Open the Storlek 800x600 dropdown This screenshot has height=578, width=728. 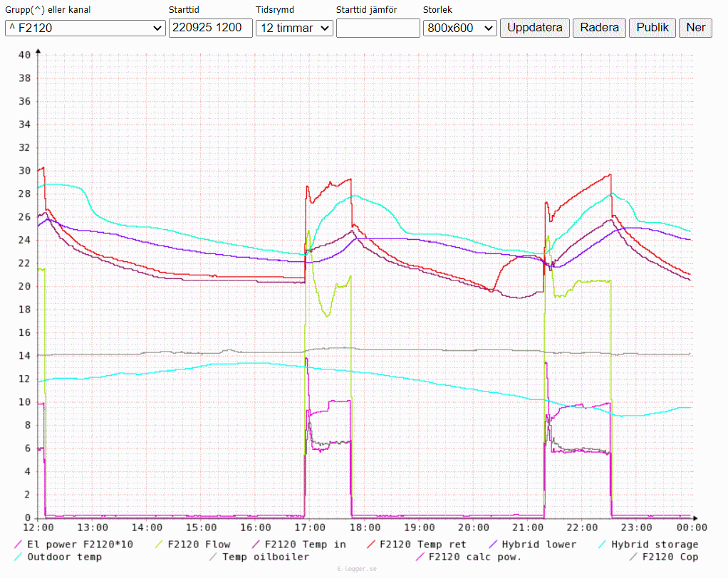(x=459, y=28)
